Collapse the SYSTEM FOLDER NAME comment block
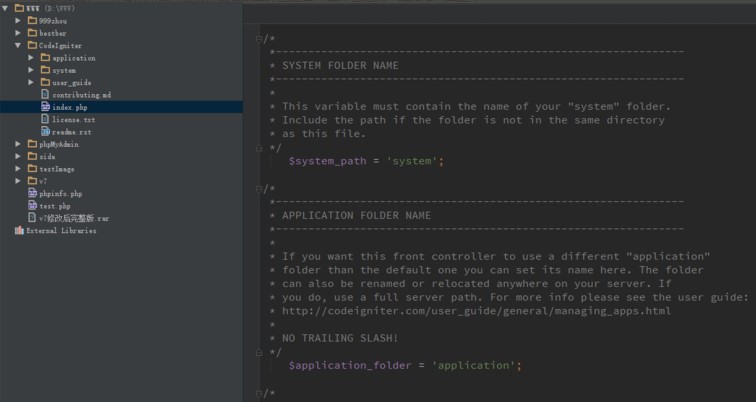 [x=260, y=38]
